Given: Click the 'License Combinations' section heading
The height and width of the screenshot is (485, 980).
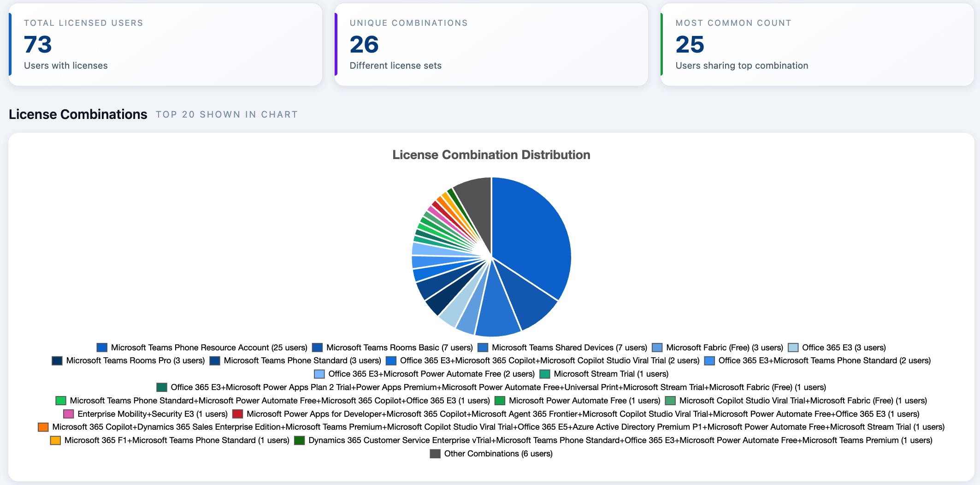Looking at the screenshot, I should (78, 114).
